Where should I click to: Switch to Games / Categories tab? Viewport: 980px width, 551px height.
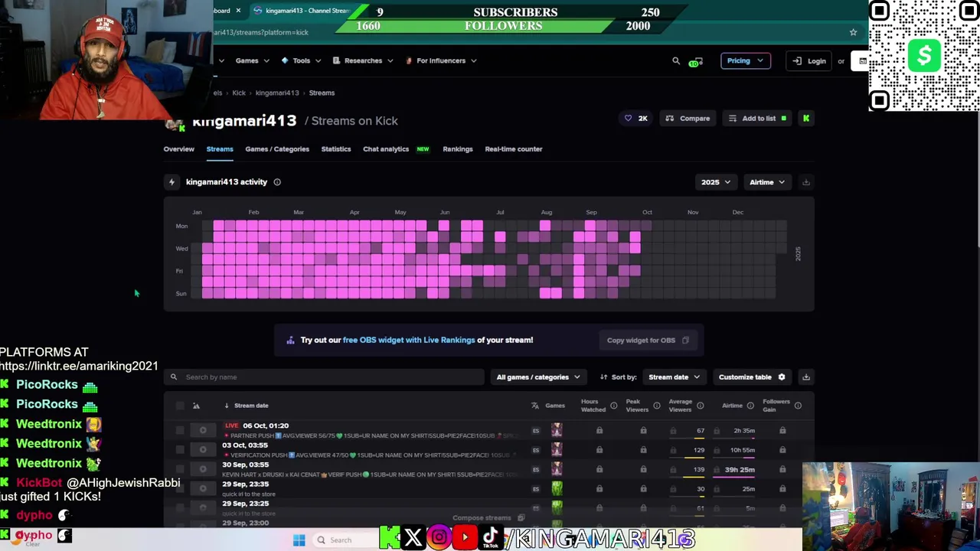tap(277, 149)
